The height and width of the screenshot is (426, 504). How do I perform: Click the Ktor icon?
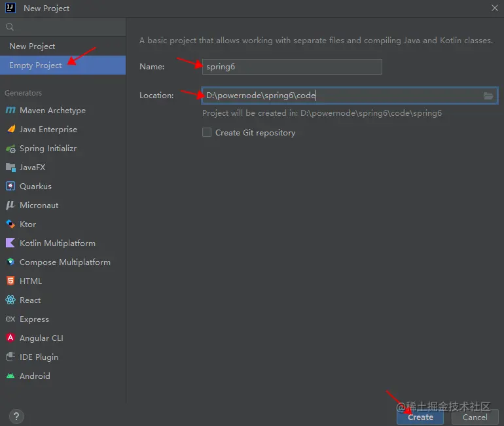pos(10,224)
